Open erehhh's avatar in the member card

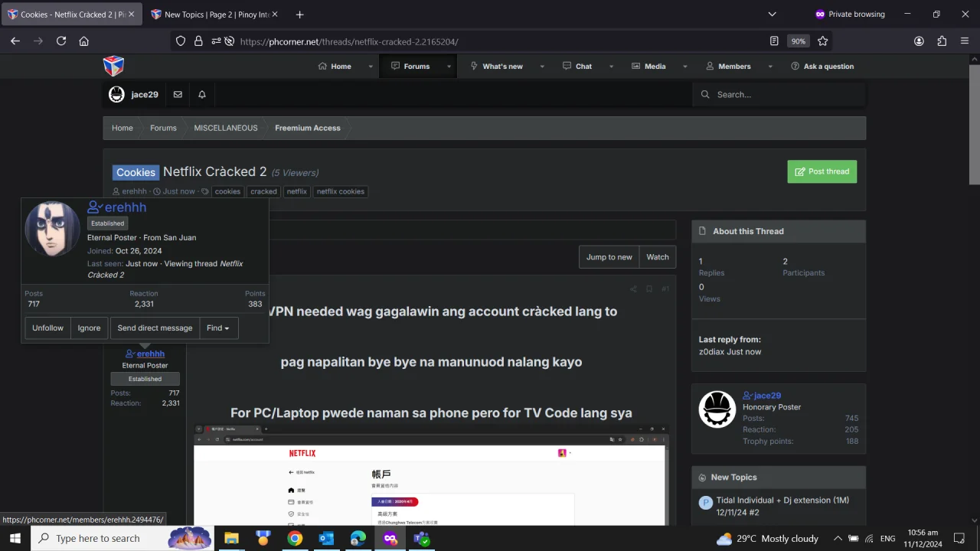click(x=53, y=229)
